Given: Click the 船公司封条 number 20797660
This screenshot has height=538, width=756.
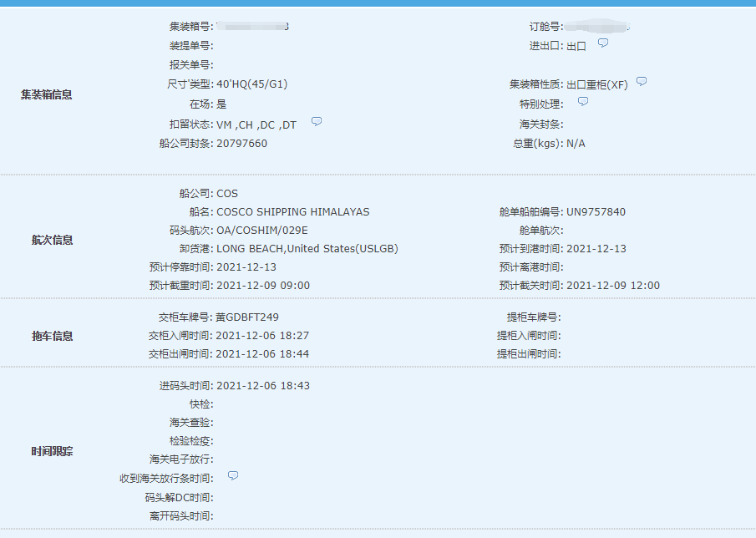Looking at the screenshot, I should coord(241,144).
